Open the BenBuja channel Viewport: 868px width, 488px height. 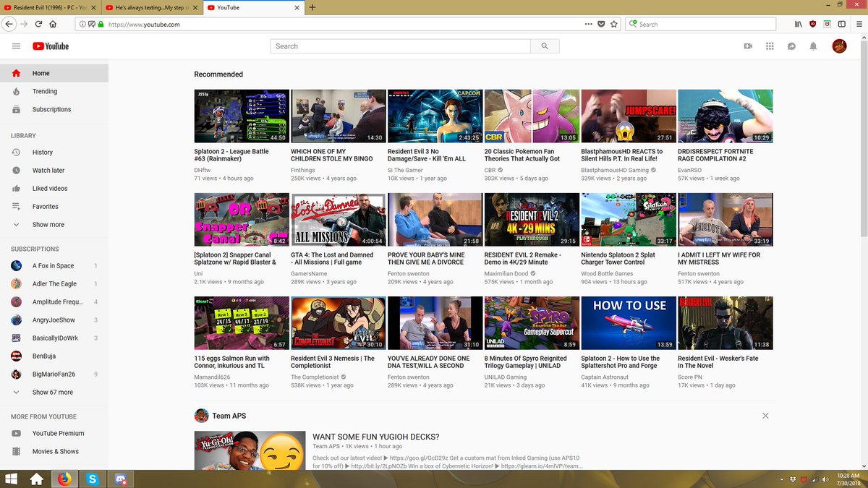[54, 356]
